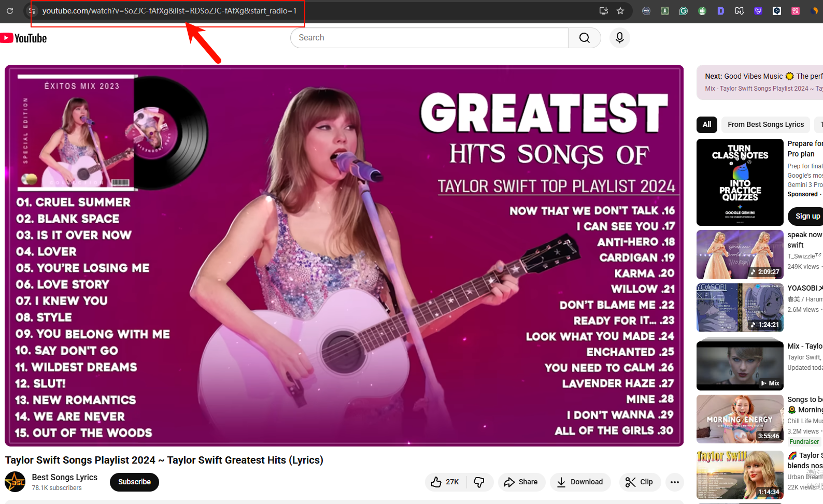This screenshot has width=823, height=504.
Task: Click the 78.1K subscribers text
Action: point(56,488)
